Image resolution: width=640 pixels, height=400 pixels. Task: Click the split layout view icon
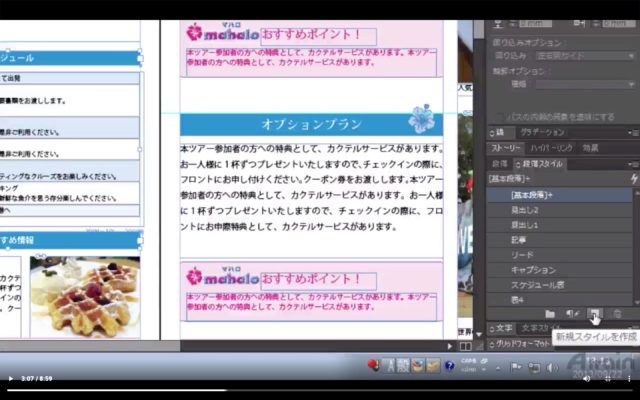tap(465, 346)
